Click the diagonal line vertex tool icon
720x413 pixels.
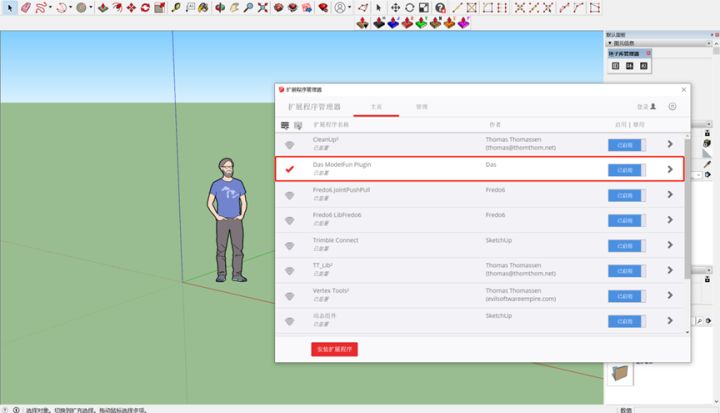coord(457,7)
